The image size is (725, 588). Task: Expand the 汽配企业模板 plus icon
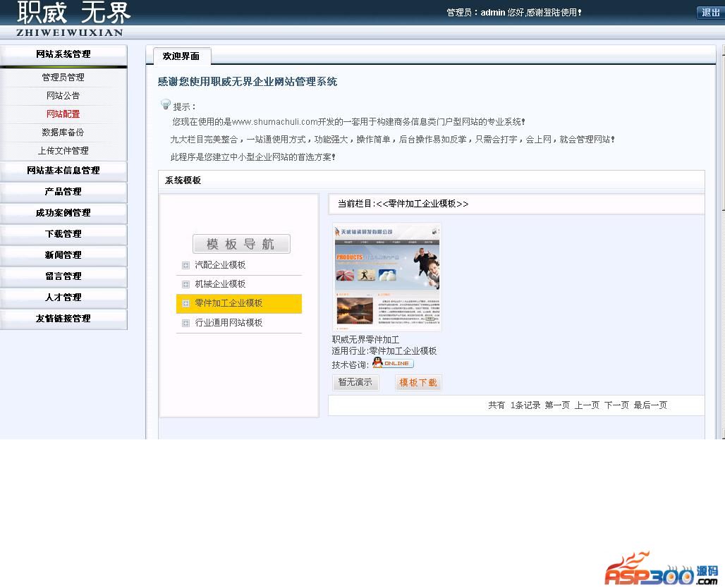pos(185,266)
